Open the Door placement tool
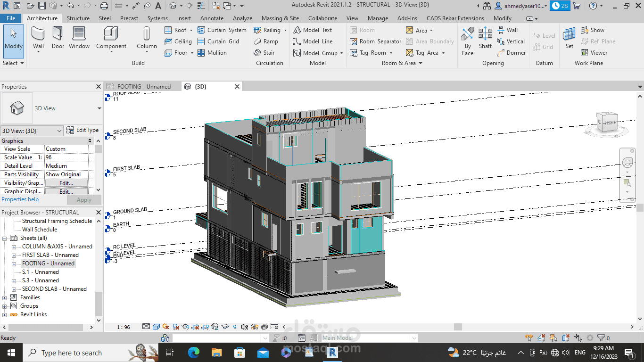Image resolution: width=644 pixels, height=362 pixels. pos(58,38)
